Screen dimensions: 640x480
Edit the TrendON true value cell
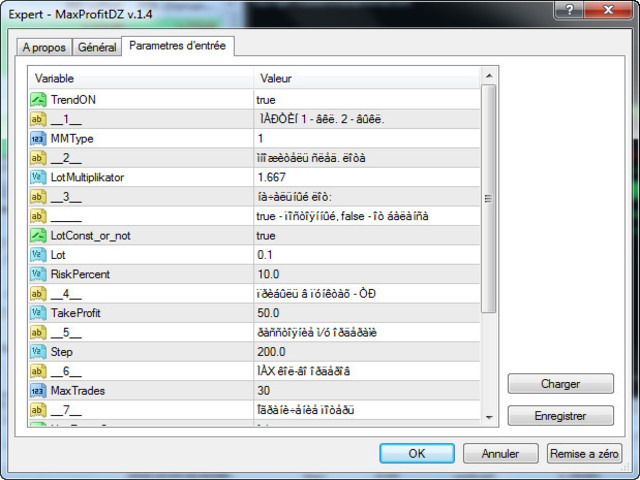(x=367, y=100)
